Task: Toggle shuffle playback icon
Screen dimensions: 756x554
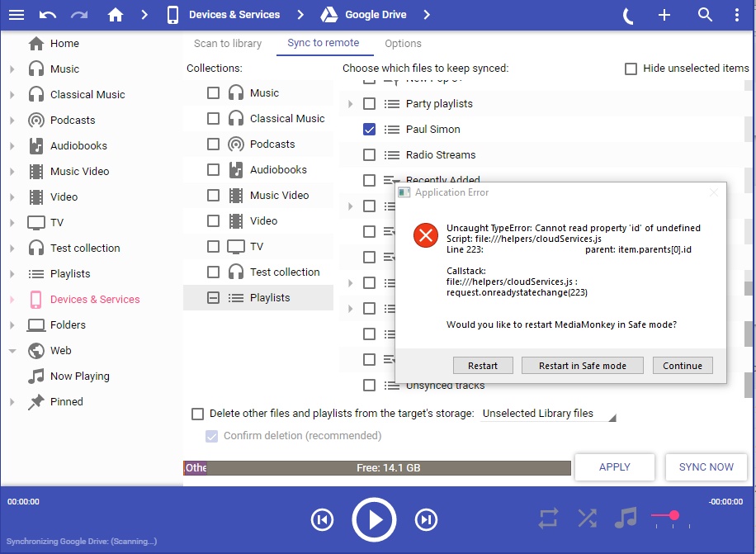Action: click(x=587, y=518)
